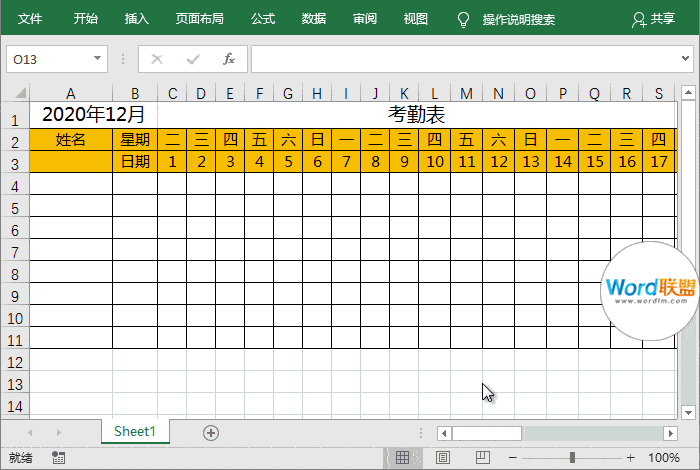Screen dimensions: 700x470
Task: Add a new sheet with plus icon
Action: point(211,433)
